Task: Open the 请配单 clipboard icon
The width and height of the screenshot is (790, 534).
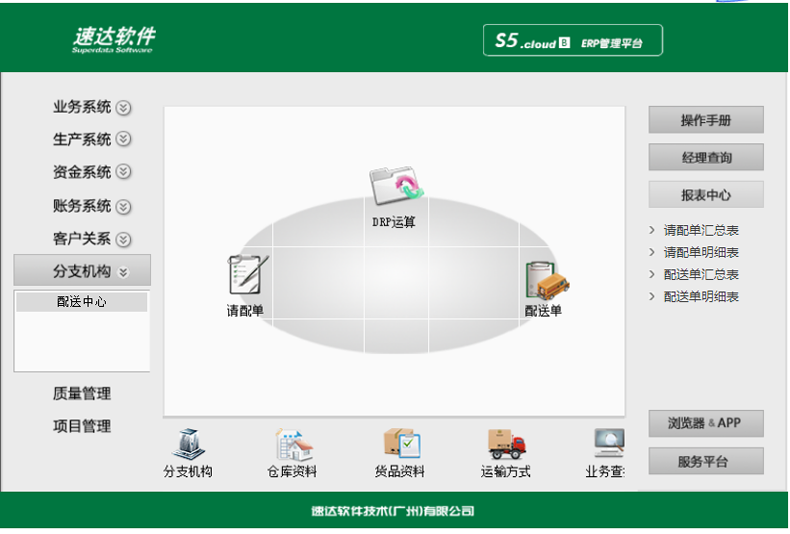Action: [x=248, y=275]
